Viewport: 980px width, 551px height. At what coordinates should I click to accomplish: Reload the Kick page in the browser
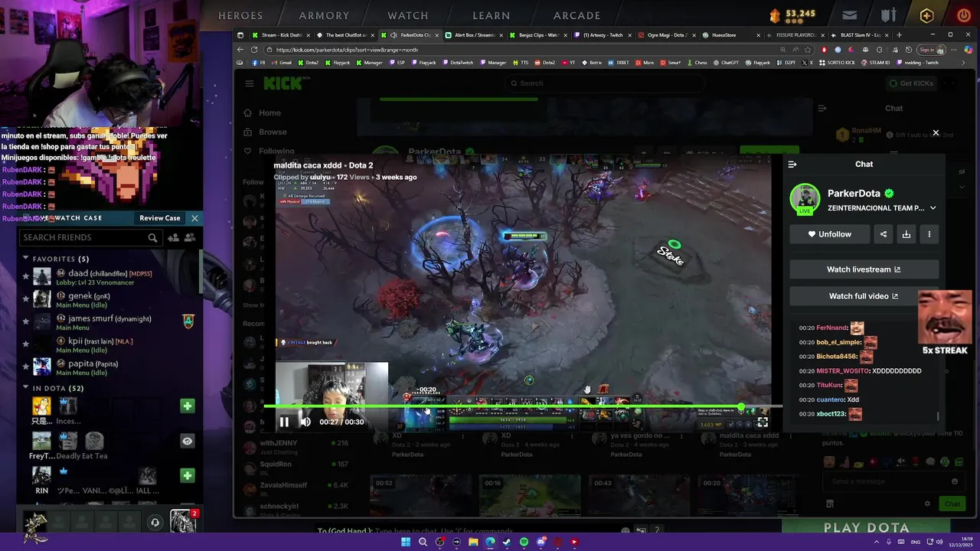[x=255, y=50]
